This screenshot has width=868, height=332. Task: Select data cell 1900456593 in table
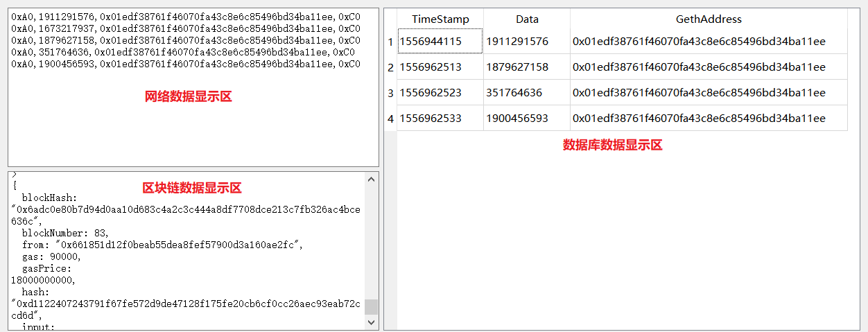click(x=527, y=119)
